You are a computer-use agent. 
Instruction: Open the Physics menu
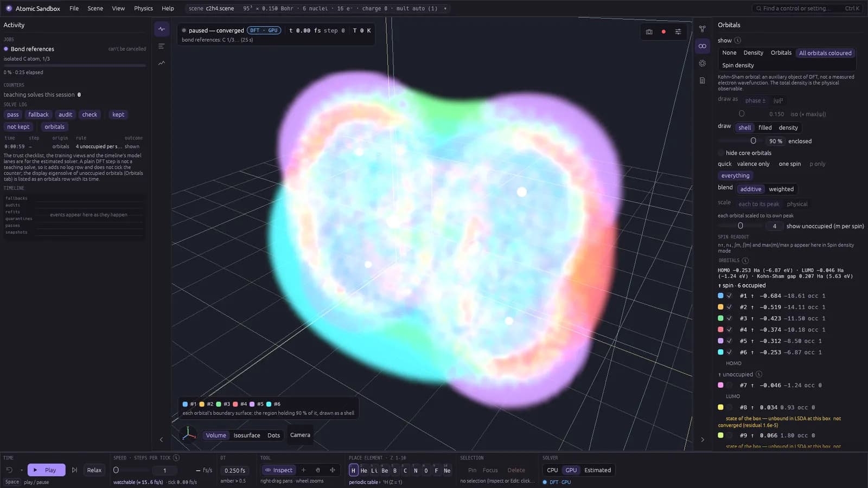coord(143,9)
